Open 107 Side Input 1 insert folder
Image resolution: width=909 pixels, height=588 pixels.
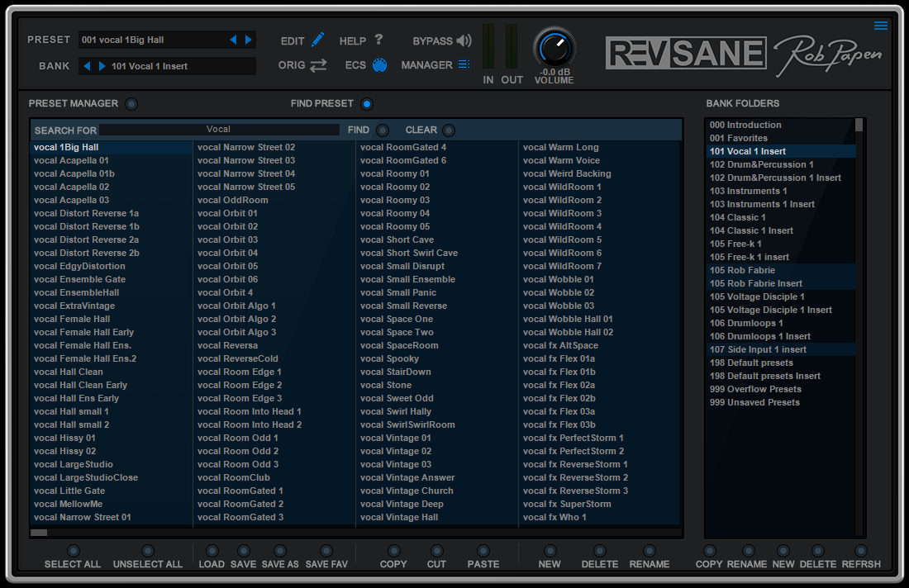(x=780, y=349)
